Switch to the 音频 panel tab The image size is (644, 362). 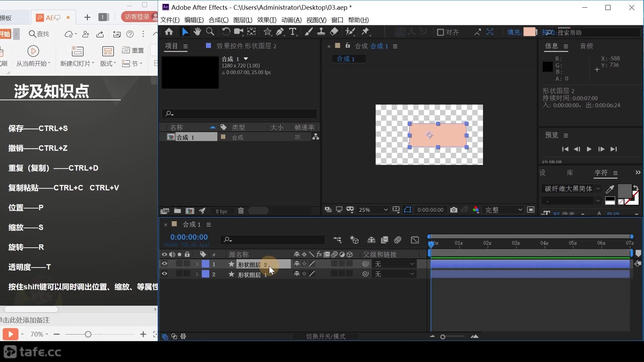click(x=587, y=46)
